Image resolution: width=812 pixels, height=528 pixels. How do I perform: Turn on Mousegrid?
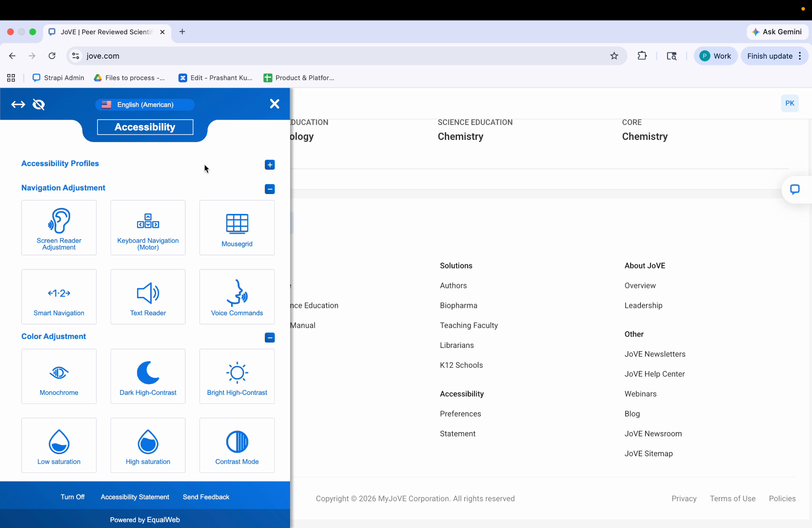tap(237, 228)
